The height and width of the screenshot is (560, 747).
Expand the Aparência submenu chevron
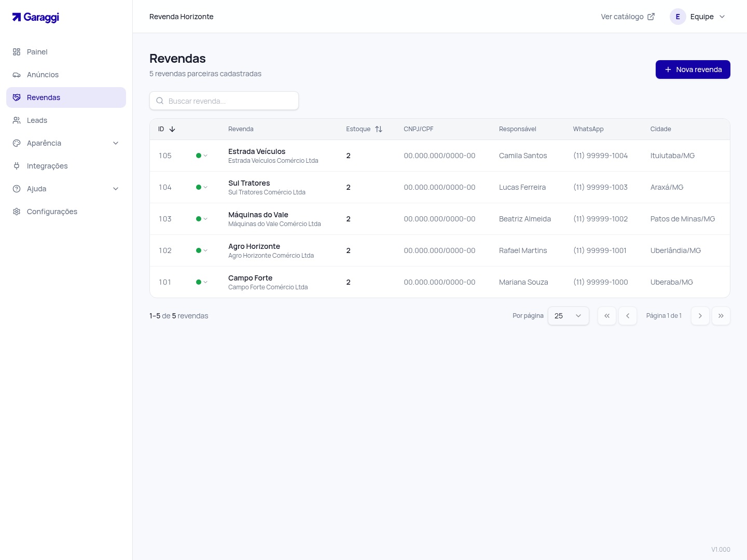point(116,143)
